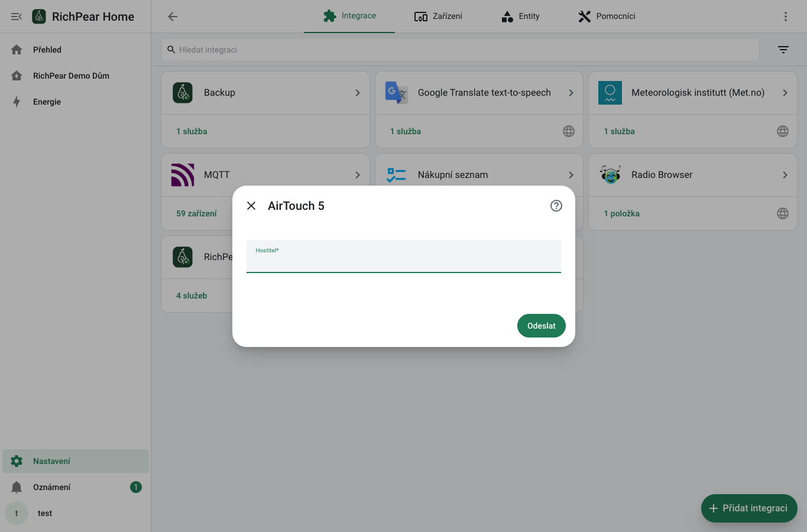807x532 pixels.
Task: Click the Energie lightning icon
Action: click(17, 102)
